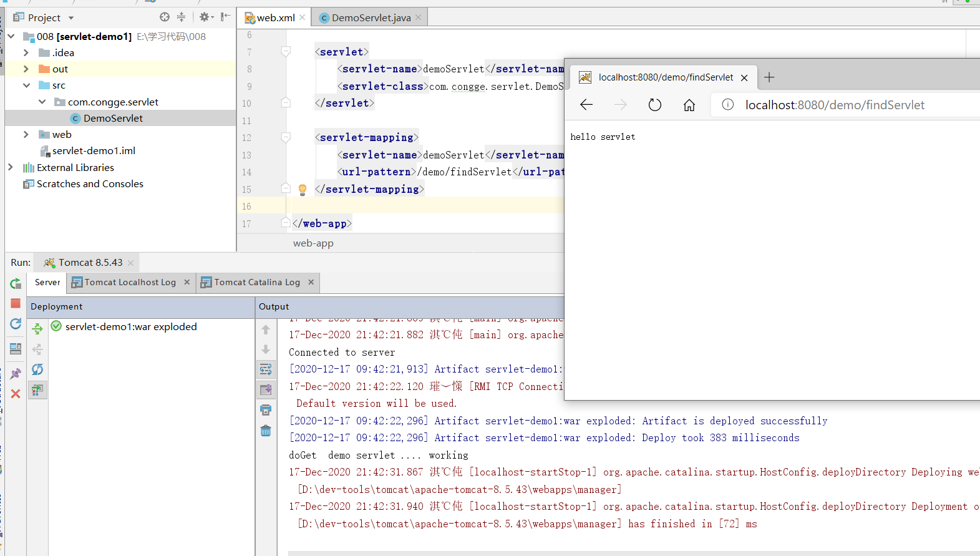Click the artifact configuration icon in Deployment
The width and height of the screenshot is (980, 556).
coord(37,390)
